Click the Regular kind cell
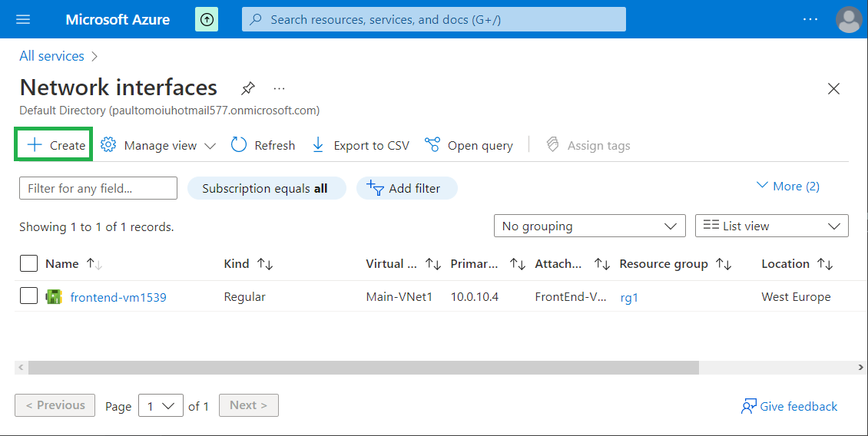The width and height of the screenshot is (868, 436). click(x=245, y=296)
